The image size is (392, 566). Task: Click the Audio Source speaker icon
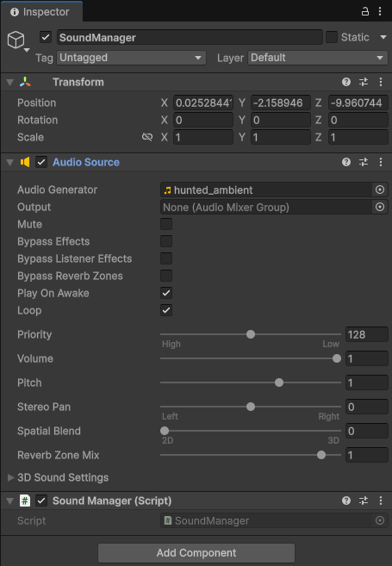click(x=25, y=162)
